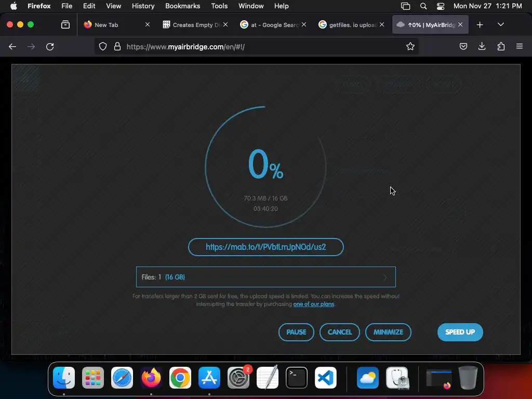Image resolution: width=532 pixels, height=399 pixels.
Task: Open the Edit menu
Action: (x=89, y=6)
